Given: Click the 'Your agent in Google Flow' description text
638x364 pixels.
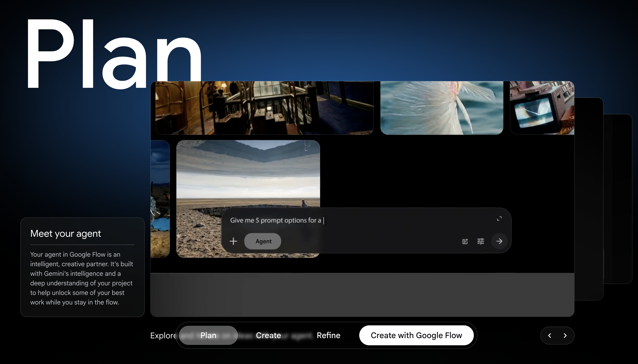Looking at the screenshot, I should pyautogui.click(x=81, y=278).
